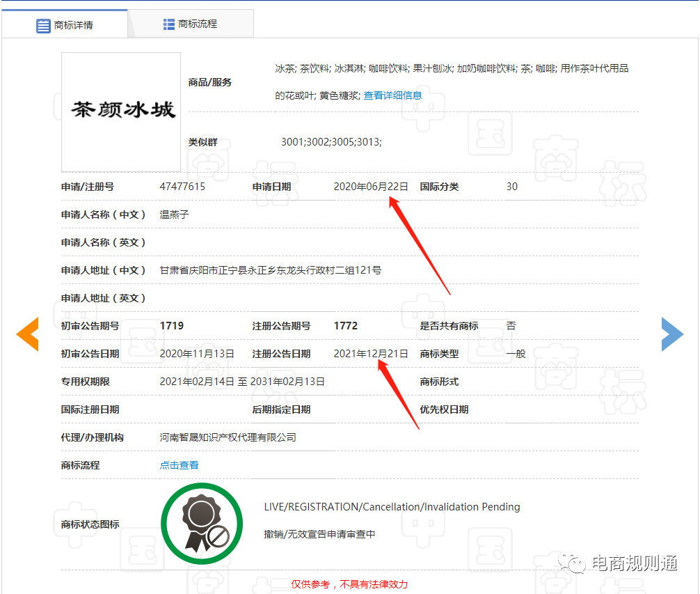This screenshot has width=700, height=594.
Task: Select international class value 30
Action: [511, 186]
